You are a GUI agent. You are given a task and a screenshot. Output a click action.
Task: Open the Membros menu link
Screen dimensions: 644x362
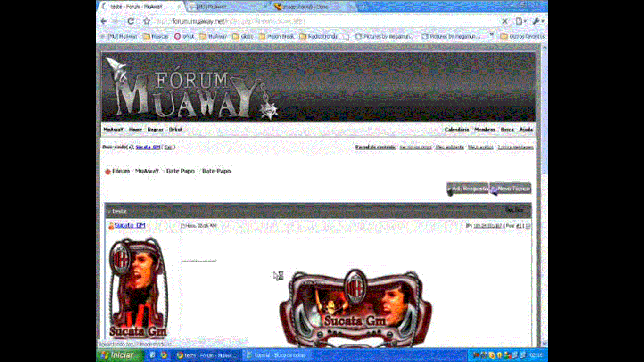click(x=484, y=130)
